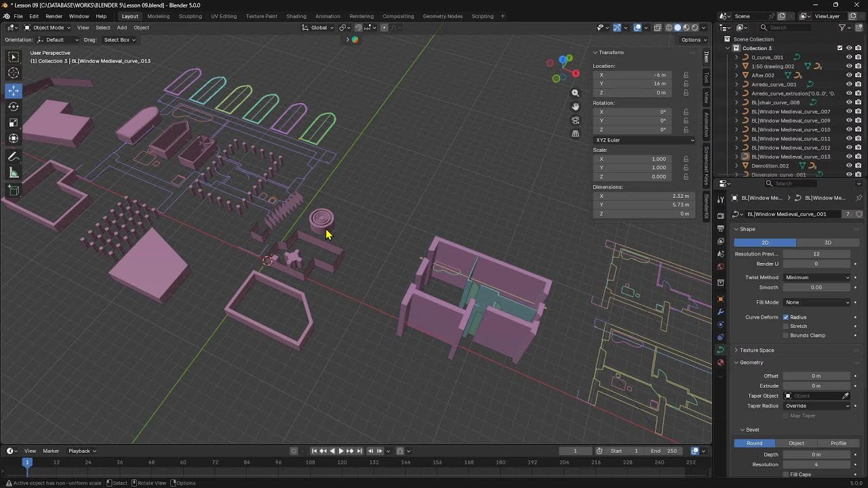The width and height of the screenshot is (868, 488).
Task: Toggle snapping magnet in header
Action: [359, 28]
